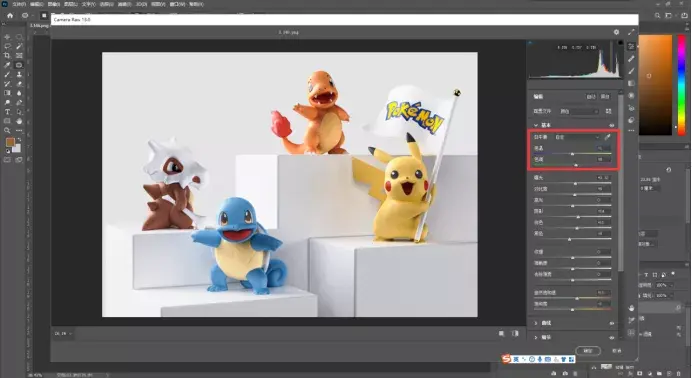Click the 色温 slider handle
Viewport: 692px width, 378px height.
coord(572,153)
